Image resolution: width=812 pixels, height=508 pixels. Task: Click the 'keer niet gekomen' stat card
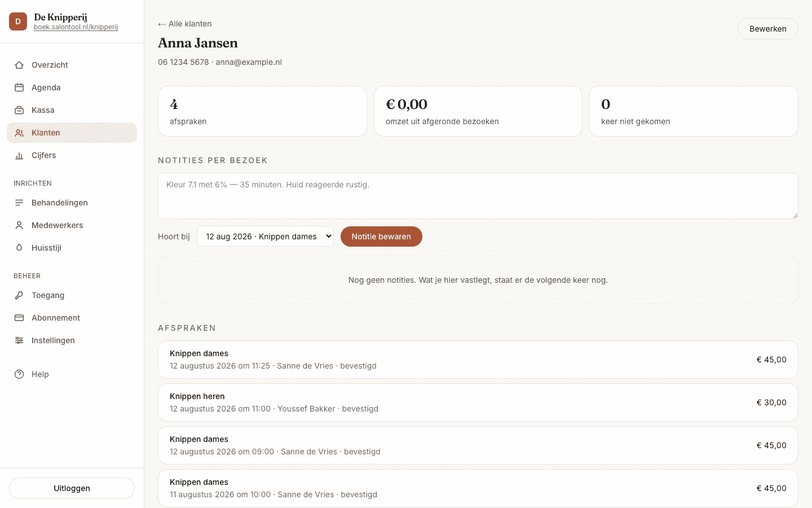pos(694,111)
